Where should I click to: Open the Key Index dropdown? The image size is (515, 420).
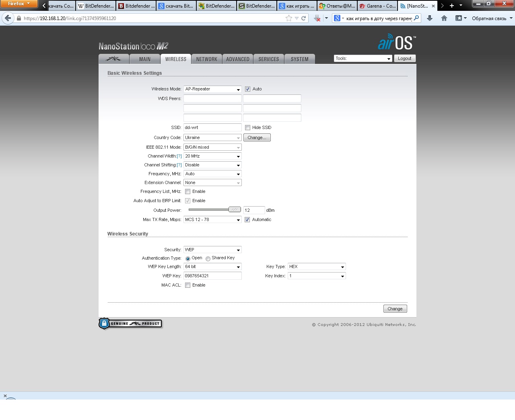point(317,276)
